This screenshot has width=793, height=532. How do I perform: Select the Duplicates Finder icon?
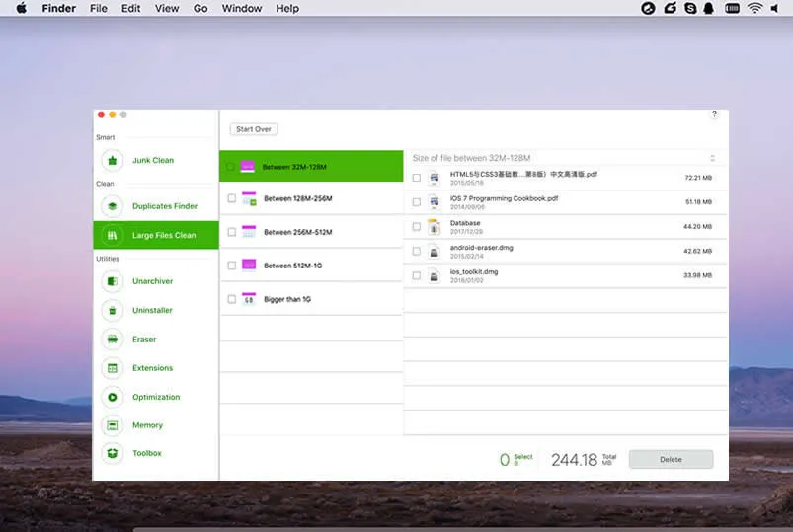point(113,206)
